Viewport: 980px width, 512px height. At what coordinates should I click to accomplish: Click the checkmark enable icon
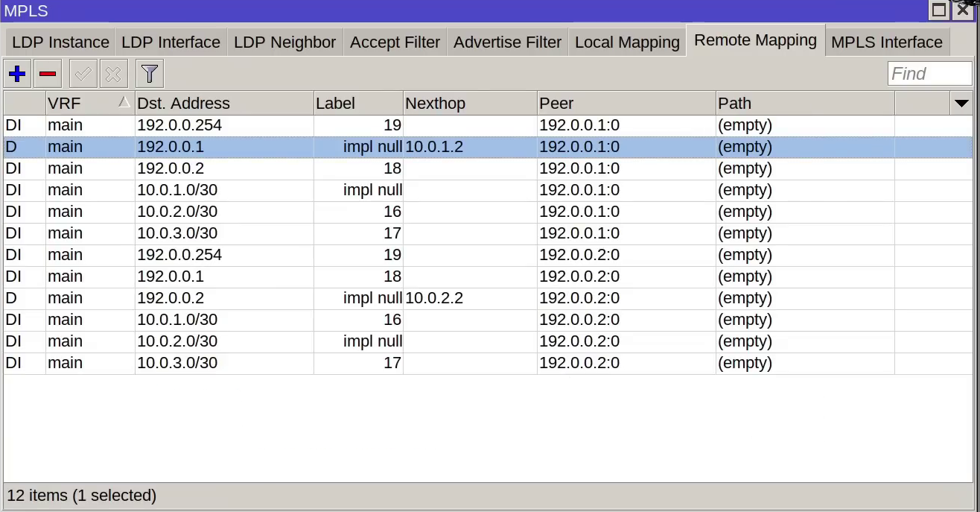coord(83,74)
